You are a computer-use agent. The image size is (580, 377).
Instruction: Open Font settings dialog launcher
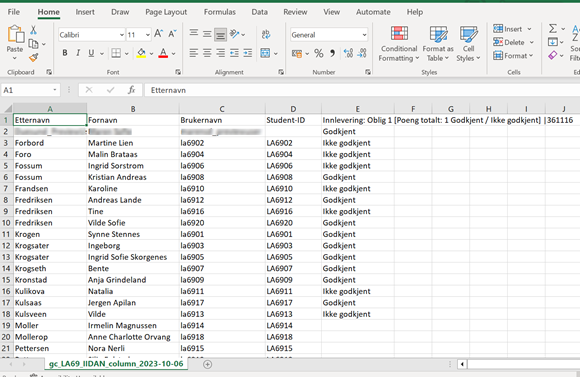click(x=178, y=72)
